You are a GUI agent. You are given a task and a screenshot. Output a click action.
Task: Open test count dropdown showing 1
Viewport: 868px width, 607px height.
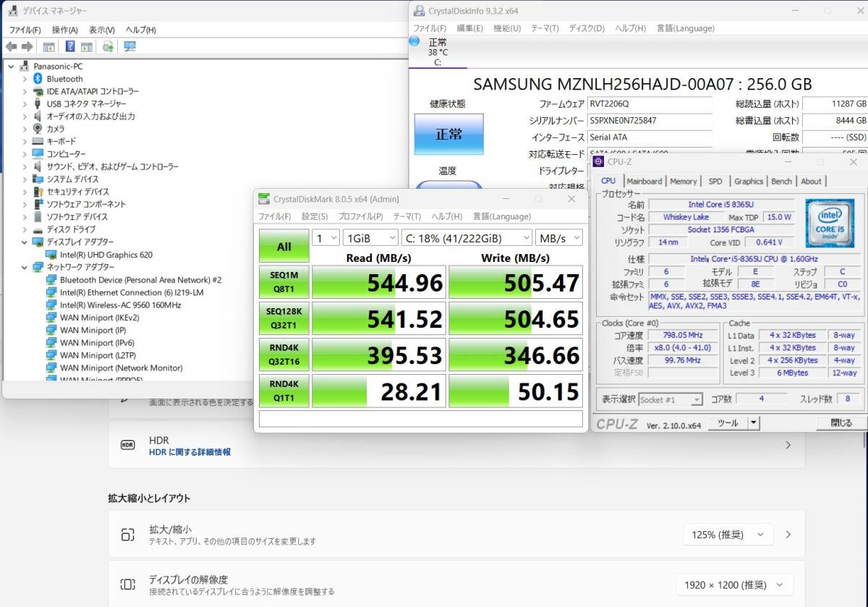tap(325, 237)
